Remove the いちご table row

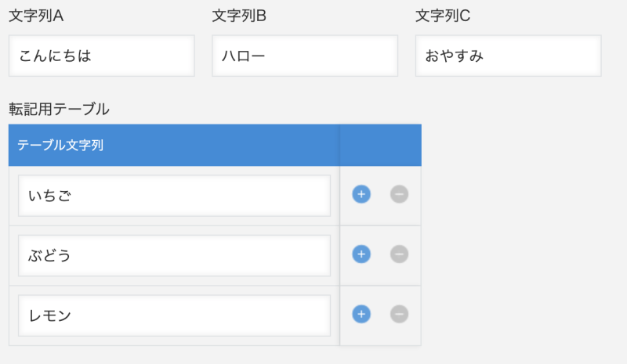(399, 194)
